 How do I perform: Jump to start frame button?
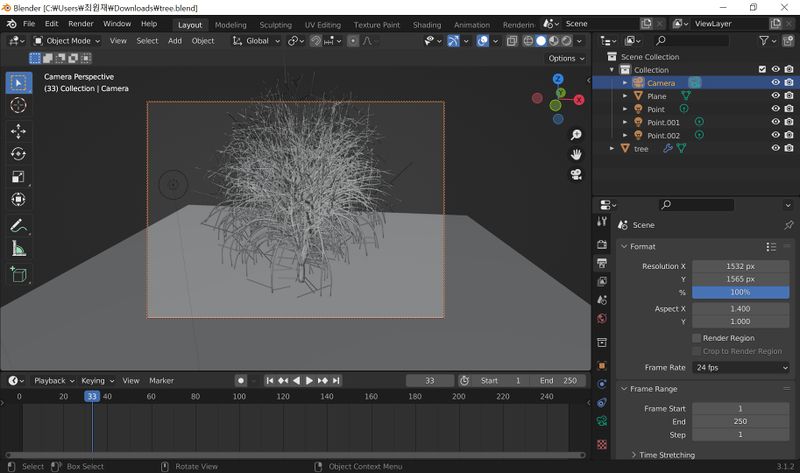270,381
